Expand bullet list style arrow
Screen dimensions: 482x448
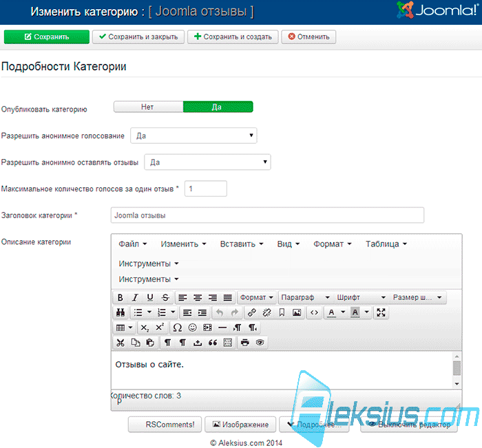149,312
